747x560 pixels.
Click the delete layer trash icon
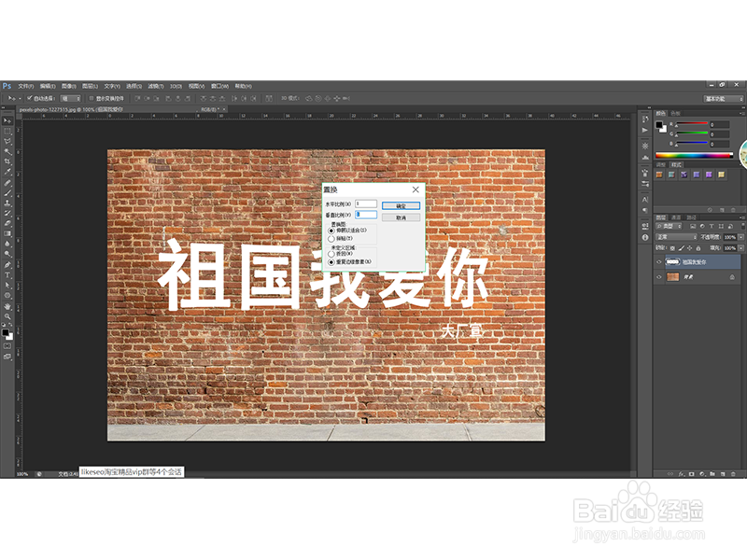733,474
